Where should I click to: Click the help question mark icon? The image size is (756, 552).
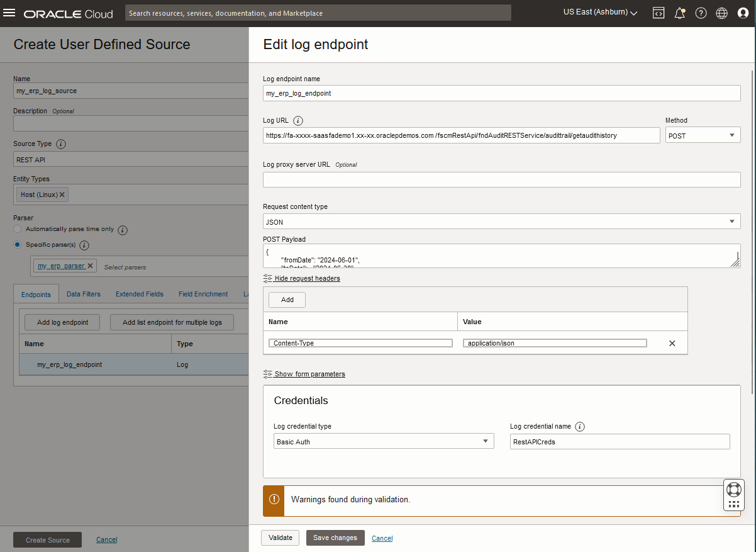[x=701, y=13]
